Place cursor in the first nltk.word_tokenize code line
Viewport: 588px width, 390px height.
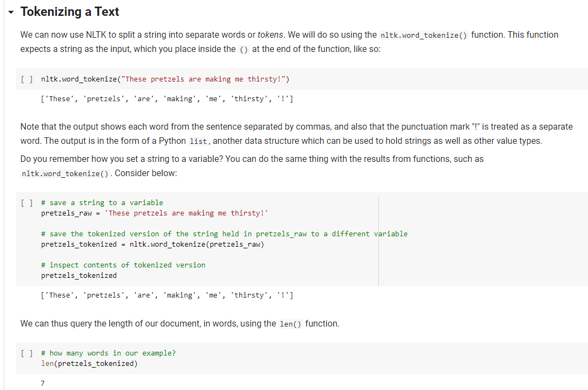click(x=165, y=79)
